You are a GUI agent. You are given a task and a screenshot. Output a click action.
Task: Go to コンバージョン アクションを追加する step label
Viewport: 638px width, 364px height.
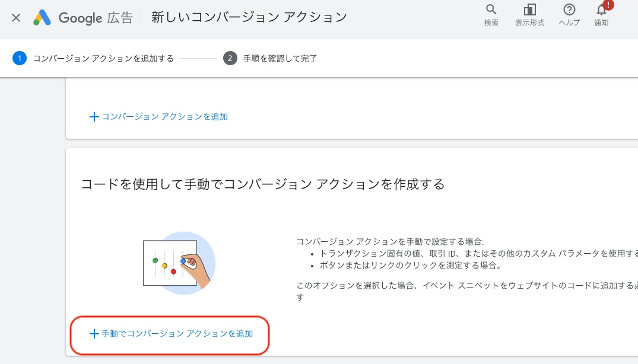pyautogui.click(x=103, y=59)
